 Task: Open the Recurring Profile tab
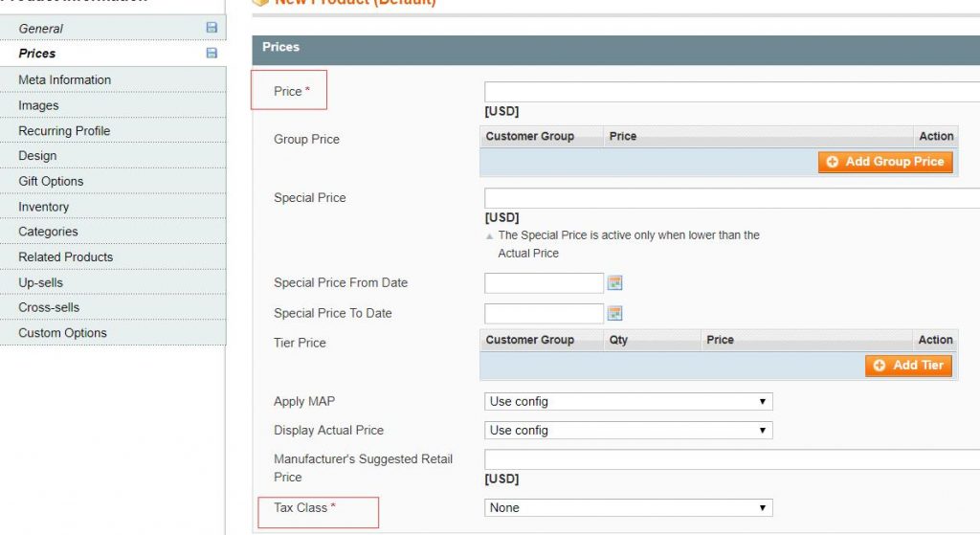(x=64, y=131)
